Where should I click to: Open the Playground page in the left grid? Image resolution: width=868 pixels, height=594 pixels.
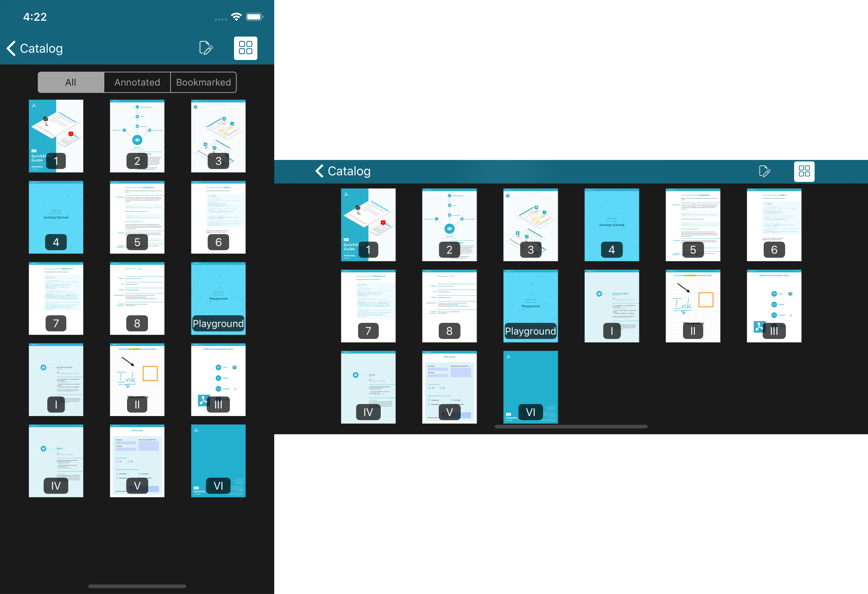pyautogui.click(x=218, y=298)
